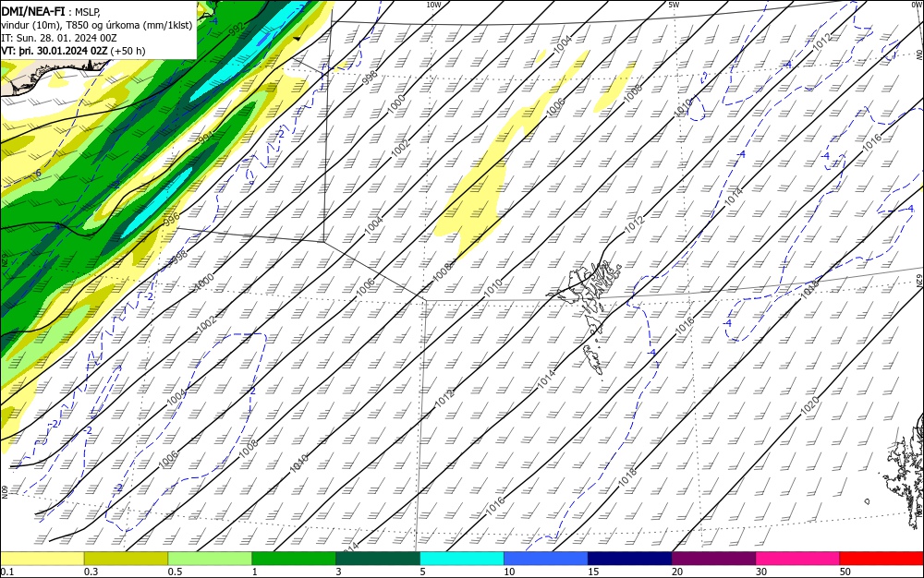Click the 994 isobar label
The height and width of the screenshot is (578, 924).
206,138
